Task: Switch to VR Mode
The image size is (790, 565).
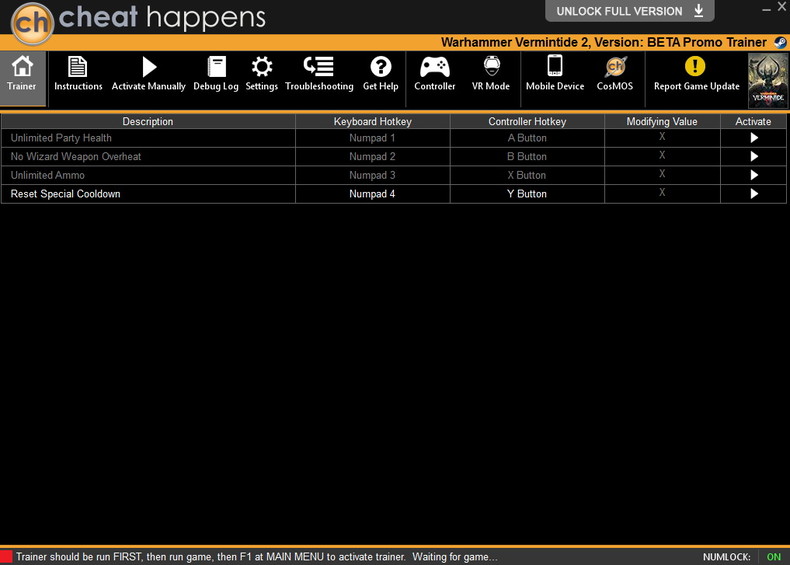Action: click(491, 74)
